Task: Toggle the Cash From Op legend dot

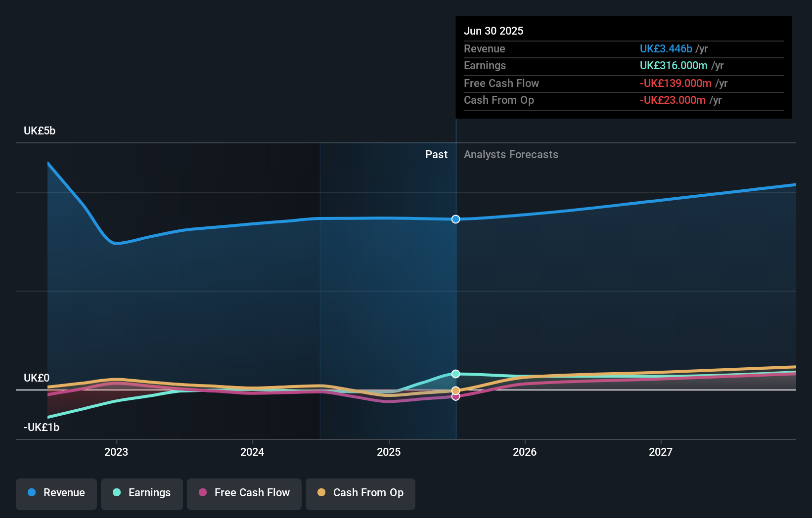Action: [x=322, y=493]
